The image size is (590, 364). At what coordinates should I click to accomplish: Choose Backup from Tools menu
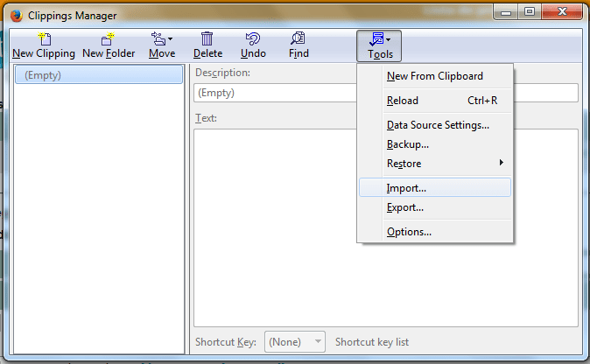click(407, 144)
